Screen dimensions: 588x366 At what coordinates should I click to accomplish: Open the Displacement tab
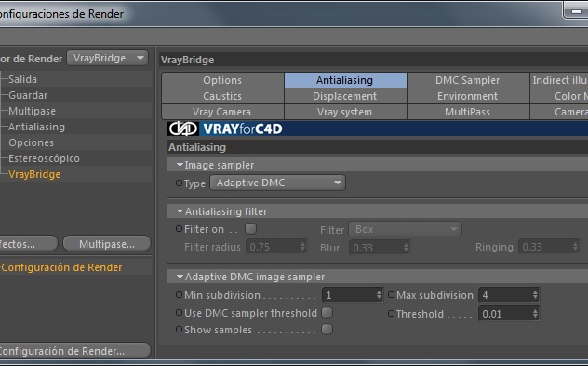tap(345, 96)
